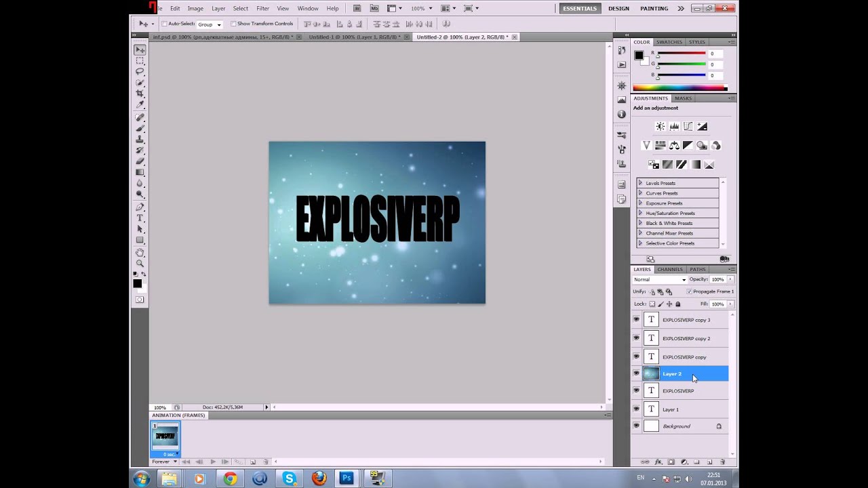Select the Zoom tool in toolbox
Screen dimensions: 868x488
pyautogui.click(x=140, y=263)
